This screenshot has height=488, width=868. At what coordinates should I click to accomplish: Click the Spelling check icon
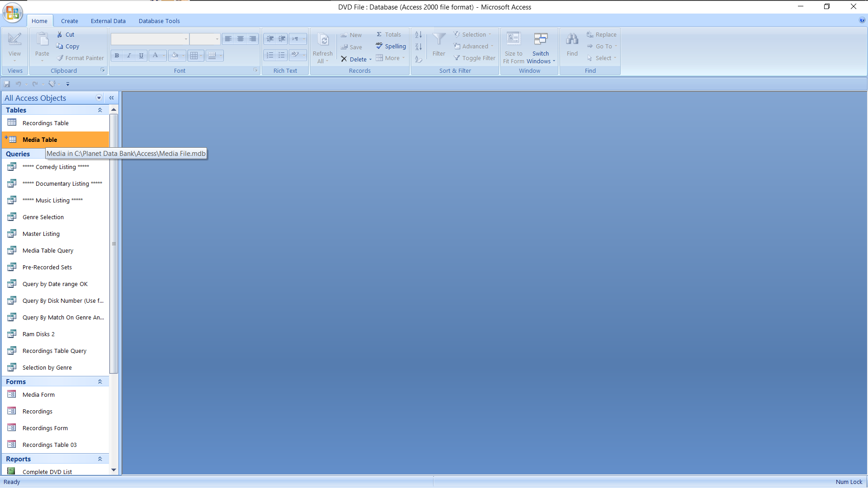click(x=379, y=46)
